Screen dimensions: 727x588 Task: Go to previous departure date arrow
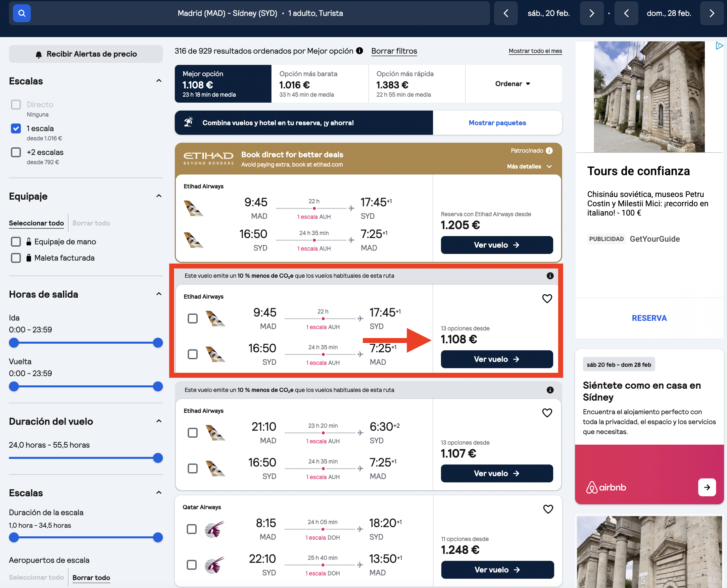(506, 13)
